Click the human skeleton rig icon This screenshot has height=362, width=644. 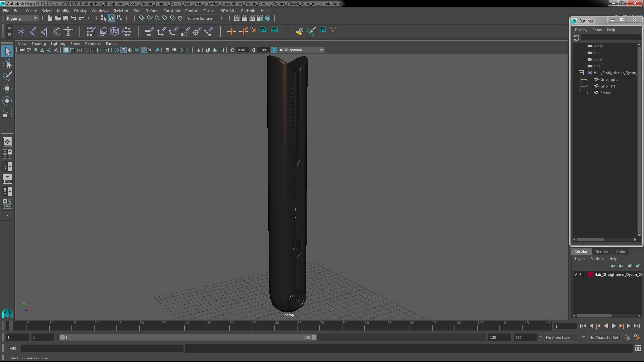click(68, 32)
